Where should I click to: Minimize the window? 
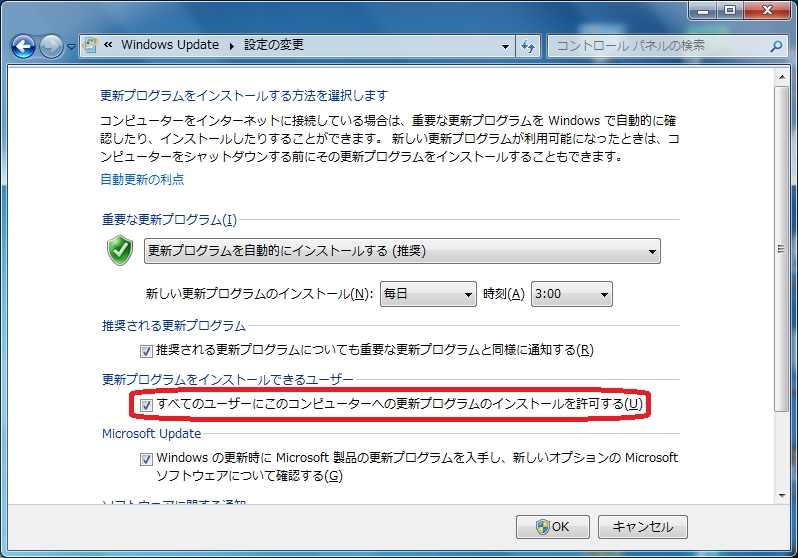(704, 10)
